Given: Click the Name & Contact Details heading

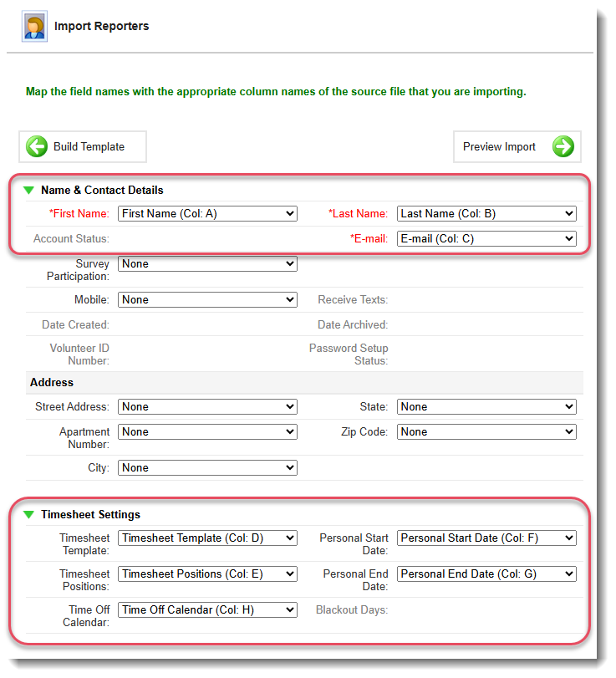Looking at the screenshot, I should 102,191.
